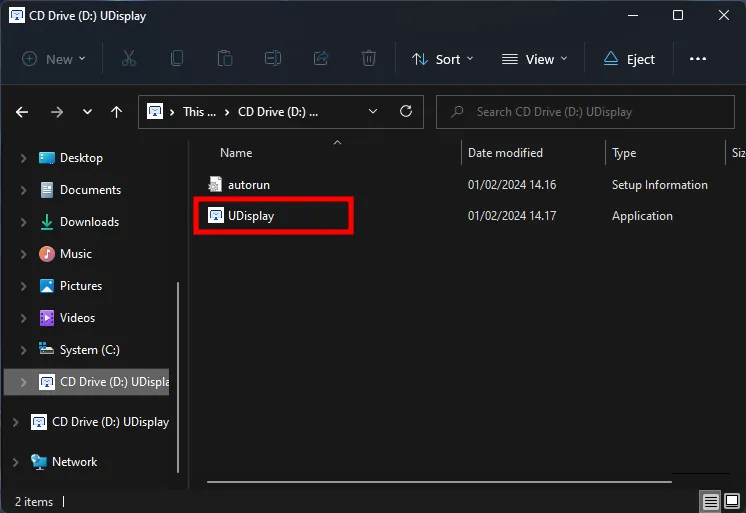Refresh the current folder view
The width and height of the screenshot is (746, 513).
click(x=406, y=112)
